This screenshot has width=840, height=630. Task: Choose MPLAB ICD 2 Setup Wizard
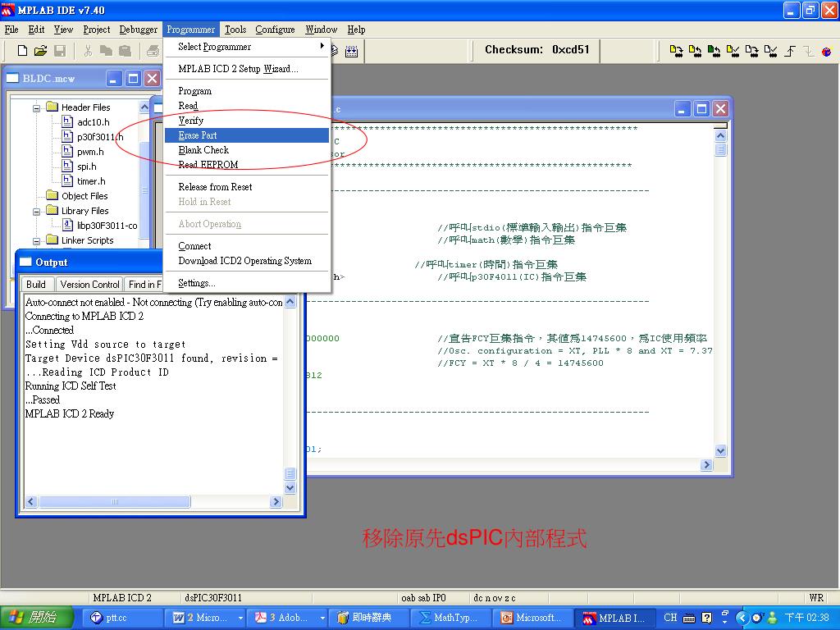pos(246,69)
